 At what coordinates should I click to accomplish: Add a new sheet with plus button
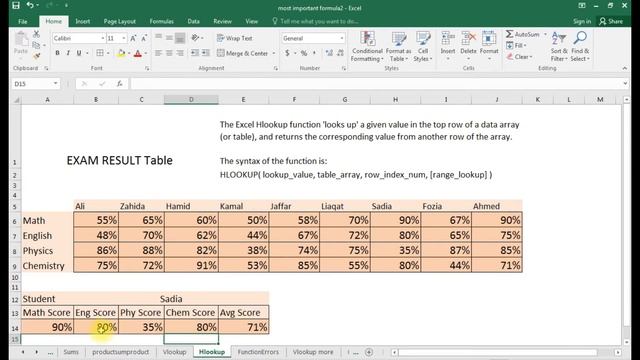(369, 352)
